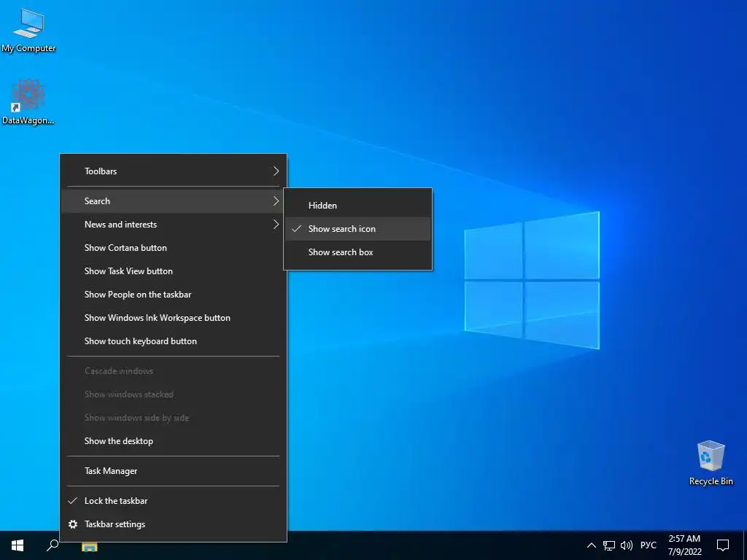This screenshot has width=747, height=560.
Task: Toggle Show Windows Ink Workspace button
Action: (174, 318)
